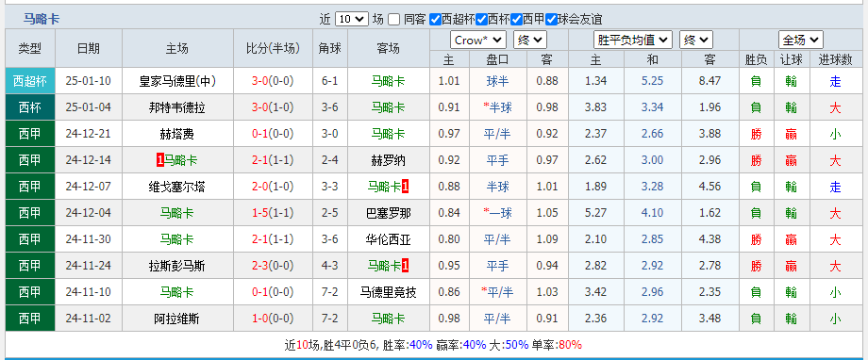868x360 pixels.
Task: Click the 西杯 competition cell
Action: pyautogui.click(x=30, y=107)
